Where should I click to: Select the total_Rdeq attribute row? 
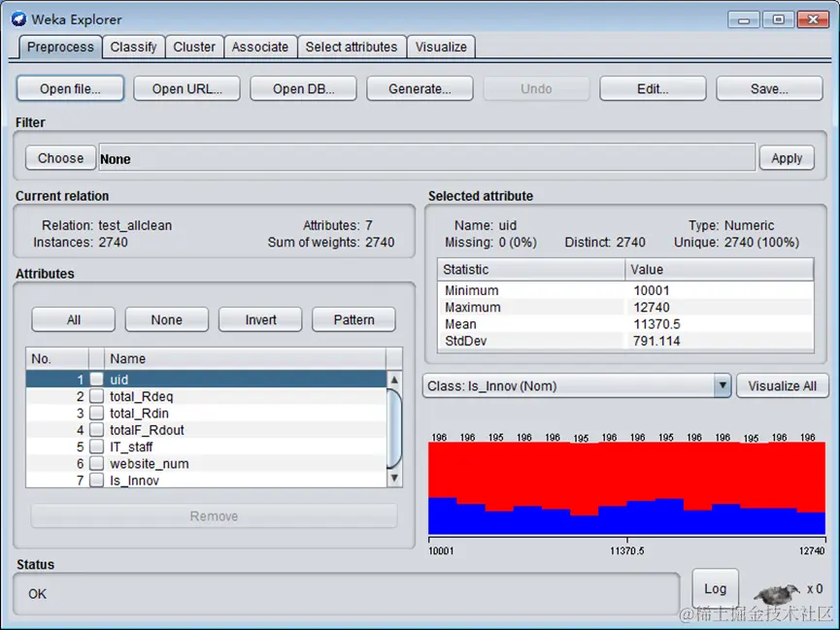pyautogui.click(x=206, y=396)
